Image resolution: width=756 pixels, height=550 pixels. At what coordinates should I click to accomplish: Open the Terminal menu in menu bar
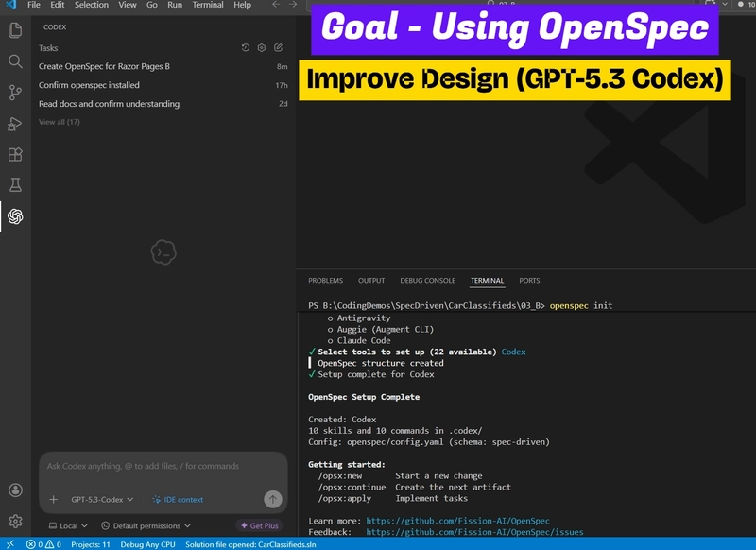(208, 5)
